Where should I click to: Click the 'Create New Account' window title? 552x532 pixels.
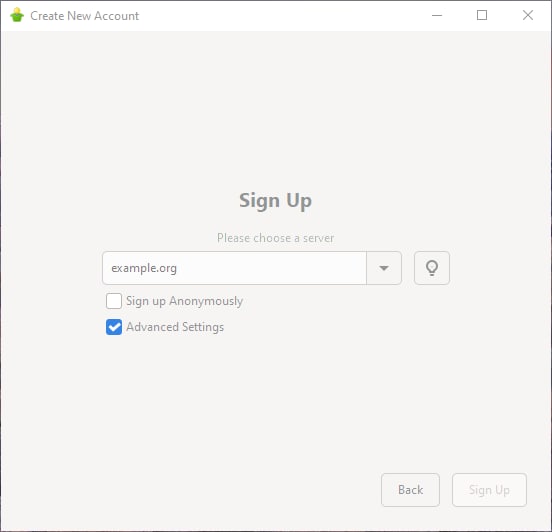coord(84,16)
